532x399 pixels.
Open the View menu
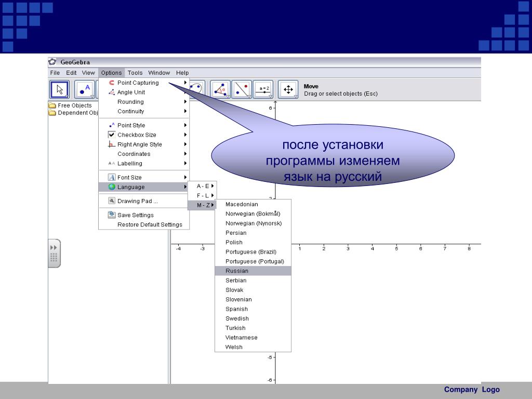click(x=88, y=73)
